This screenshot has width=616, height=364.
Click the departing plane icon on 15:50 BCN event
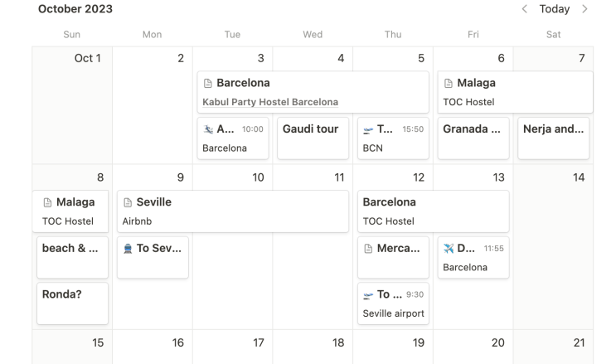click(368, 129)
